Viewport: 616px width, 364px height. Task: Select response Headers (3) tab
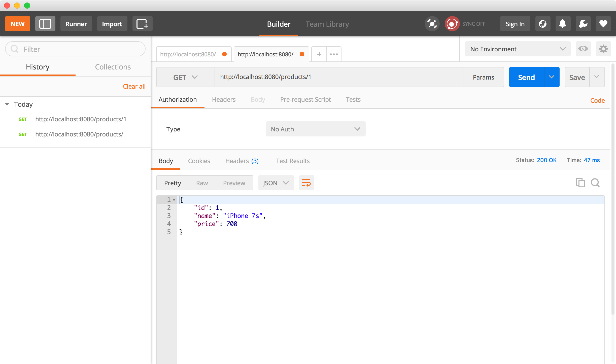click(242, 161)
